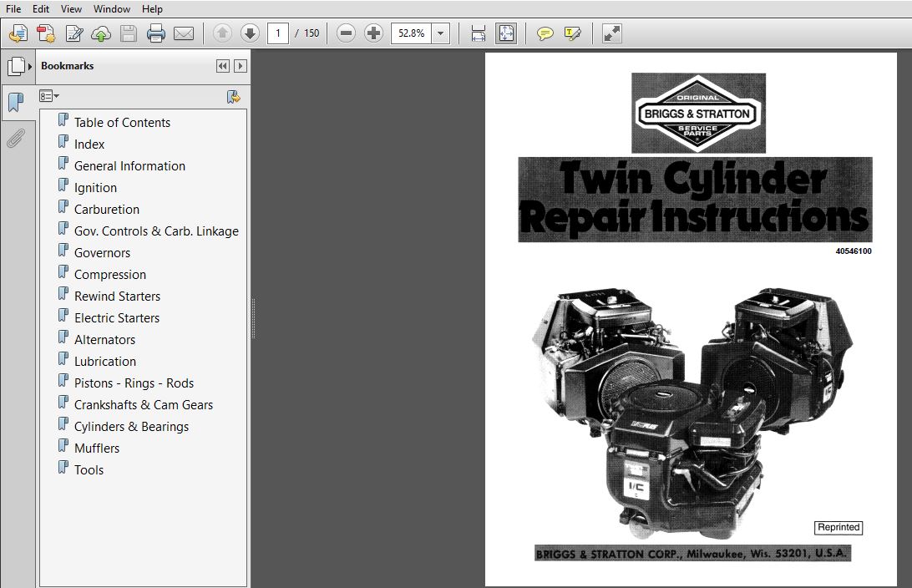Open the bookmarks options menu dropdown
Viewport: 912px width, 588px height.
pyautogui.click(x=48, y=96)
